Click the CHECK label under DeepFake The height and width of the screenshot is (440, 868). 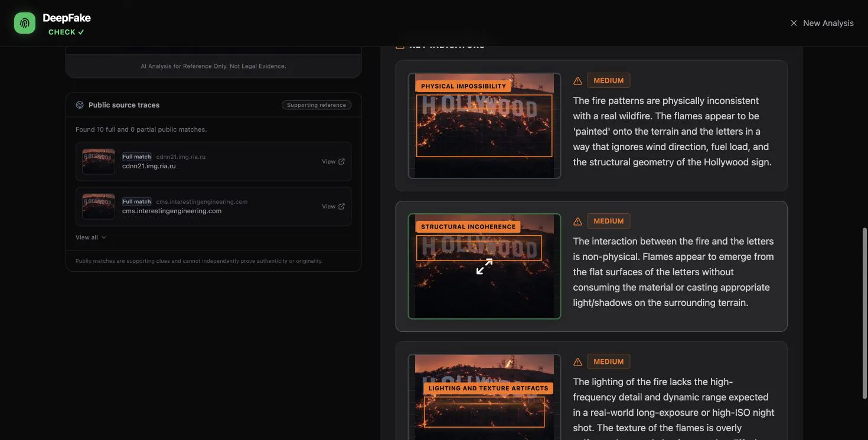66,32
